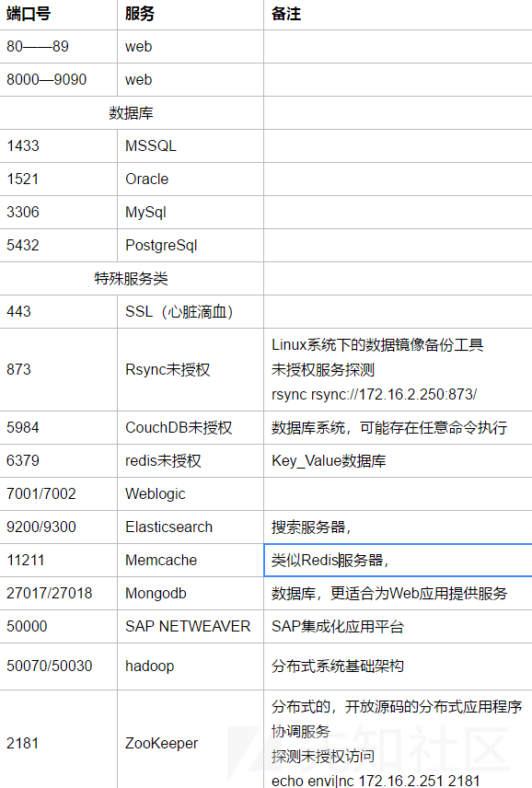Select the Oracle service cell
Screen dimensions: 532x788
[191, 179]
